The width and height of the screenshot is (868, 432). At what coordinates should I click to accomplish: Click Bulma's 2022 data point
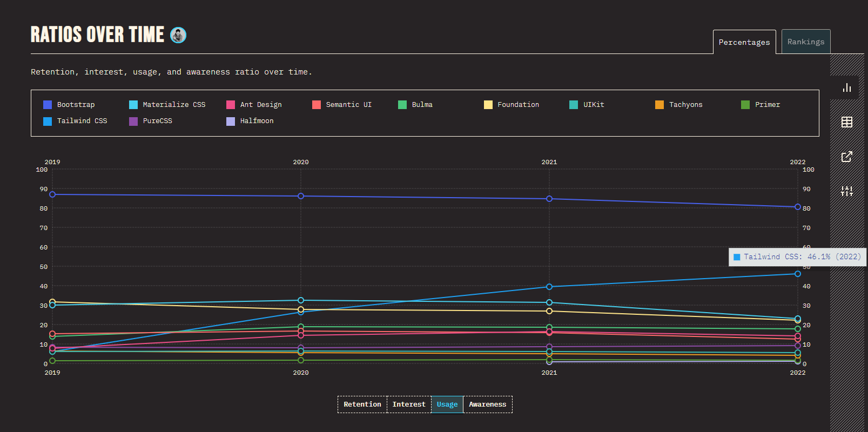(x=798, y=329)
